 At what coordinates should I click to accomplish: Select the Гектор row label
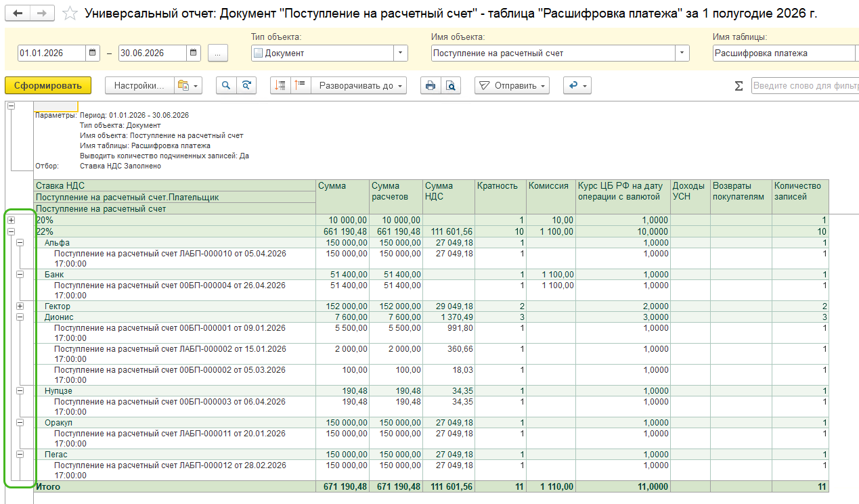pos(58,306)
